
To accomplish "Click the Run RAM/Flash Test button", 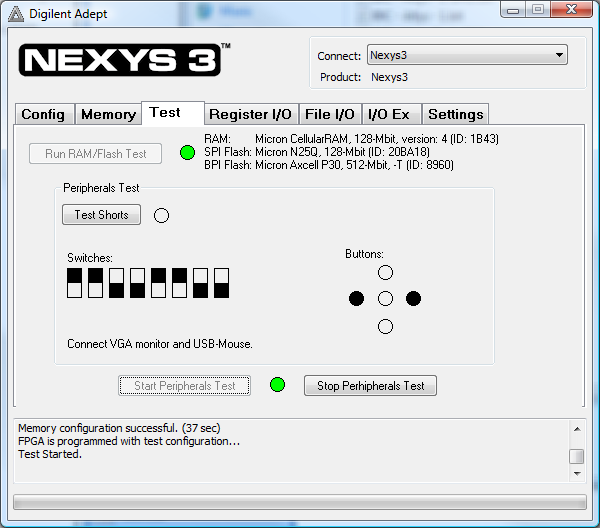I will pyautogui.click(x=95, y=154).
